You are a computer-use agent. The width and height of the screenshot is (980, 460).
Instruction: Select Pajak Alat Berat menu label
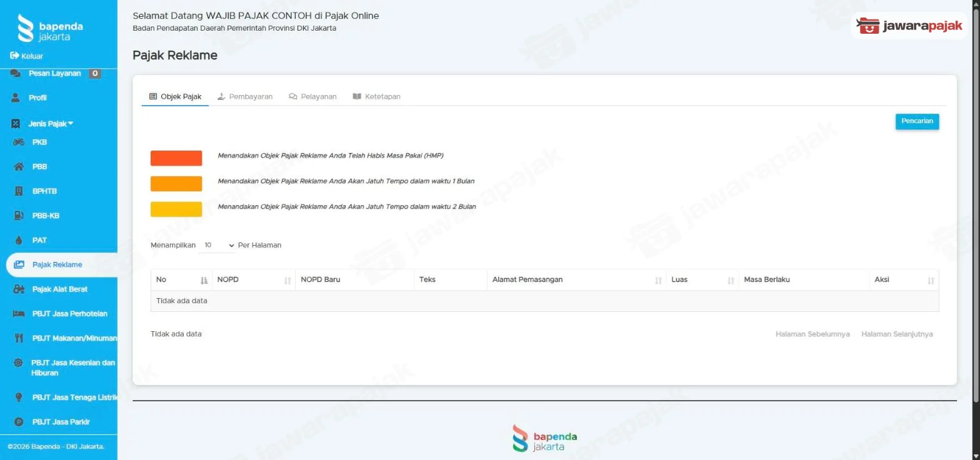point(60,289)
